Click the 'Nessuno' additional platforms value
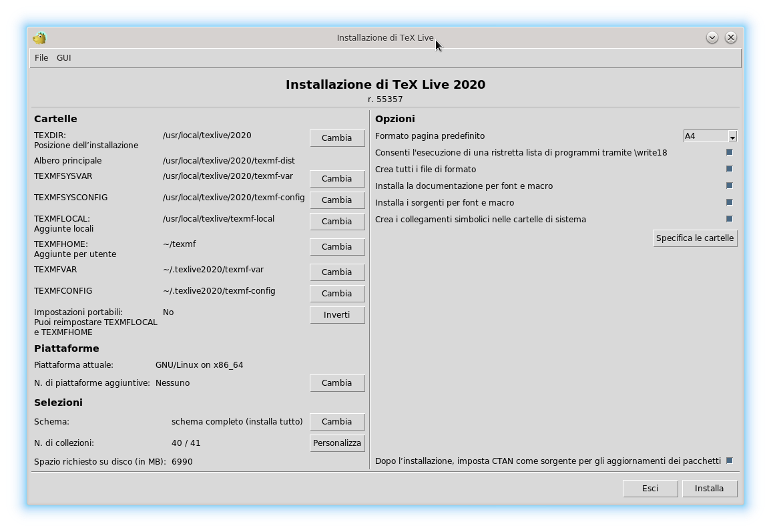The image size is (771, 532). pos(173,383)
